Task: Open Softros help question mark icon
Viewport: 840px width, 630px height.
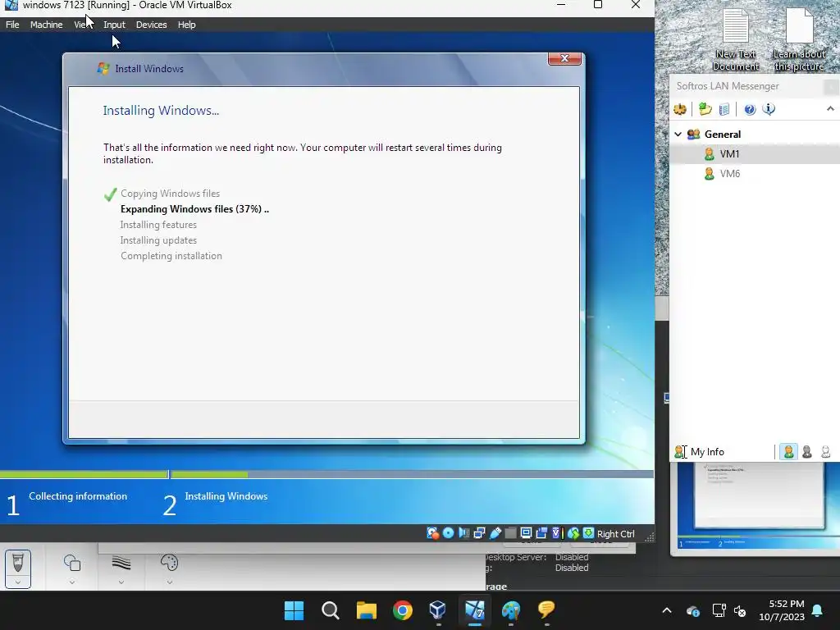Action: [x=750, y=109]
